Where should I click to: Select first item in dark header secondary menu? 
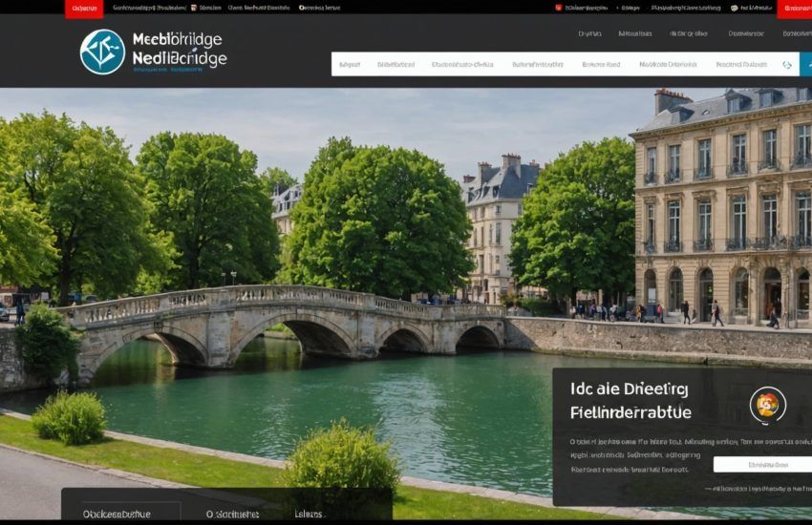[589, 33]
